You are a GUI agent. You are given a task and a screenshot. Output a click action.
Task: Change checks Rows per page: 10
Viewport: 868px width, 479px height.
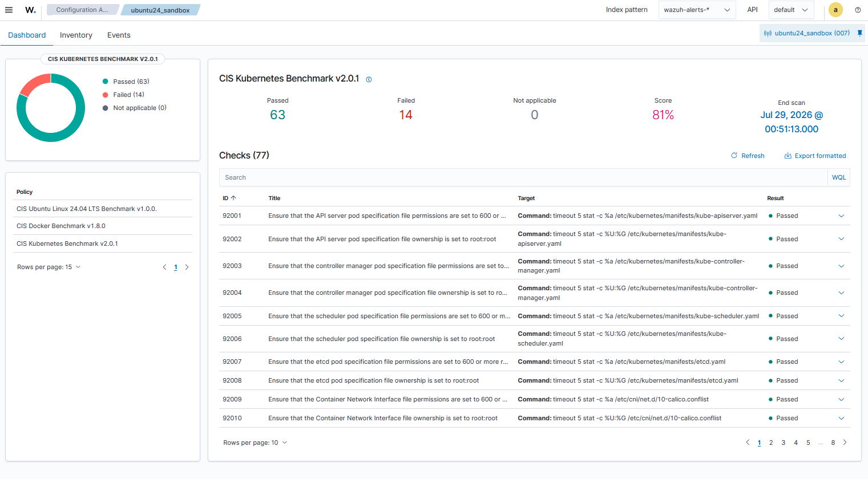[255, 443]
